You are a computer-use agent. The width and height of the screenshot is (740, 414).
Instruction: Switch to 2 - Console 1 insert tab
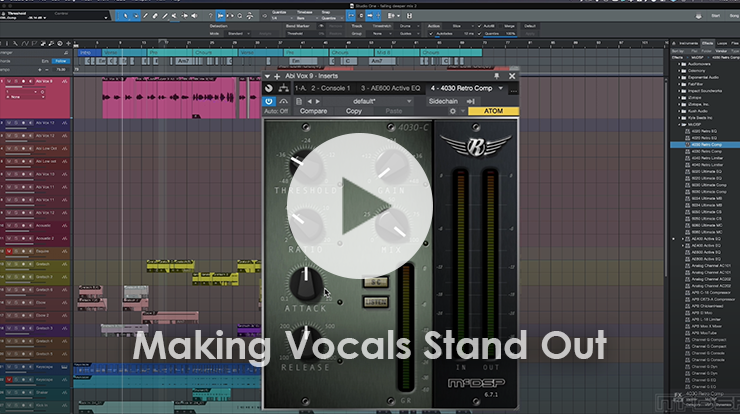click(x=330, y=88)
